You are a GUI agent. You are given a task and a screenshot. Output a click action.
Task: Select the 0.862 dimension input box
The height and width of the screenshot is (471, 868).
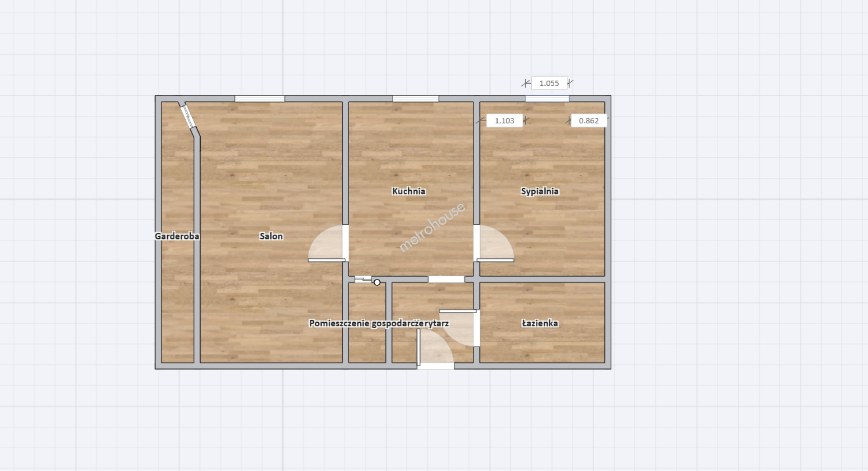click(588, 121)
